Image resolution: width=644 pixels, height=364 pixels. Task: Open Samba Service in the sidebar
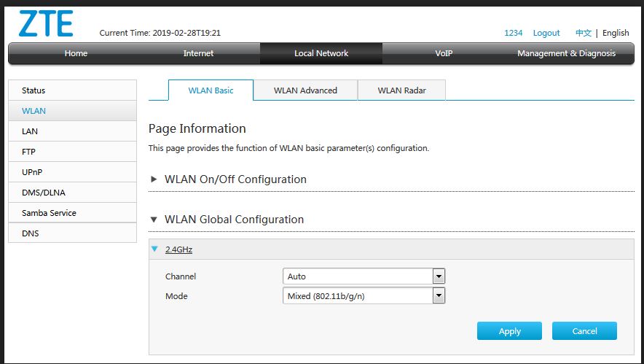tap(72, 213)
